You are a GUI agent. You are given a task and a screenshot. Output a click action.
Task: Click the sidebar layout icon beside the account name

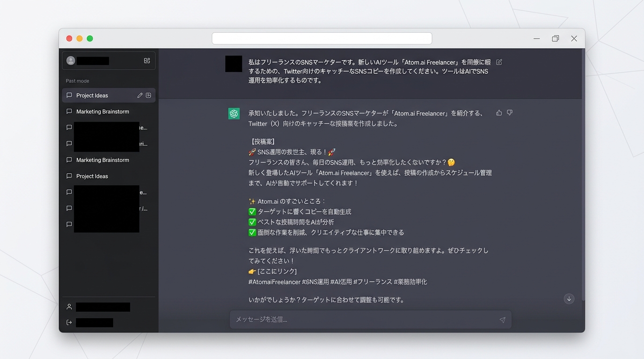[x=147, y=61]
